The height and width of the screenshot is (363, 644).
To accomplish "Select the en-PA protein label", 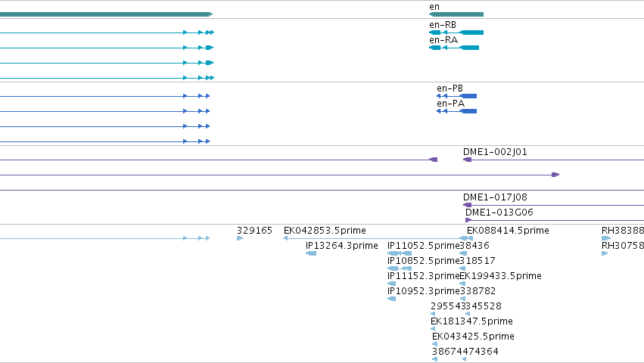I will point(450,104).
